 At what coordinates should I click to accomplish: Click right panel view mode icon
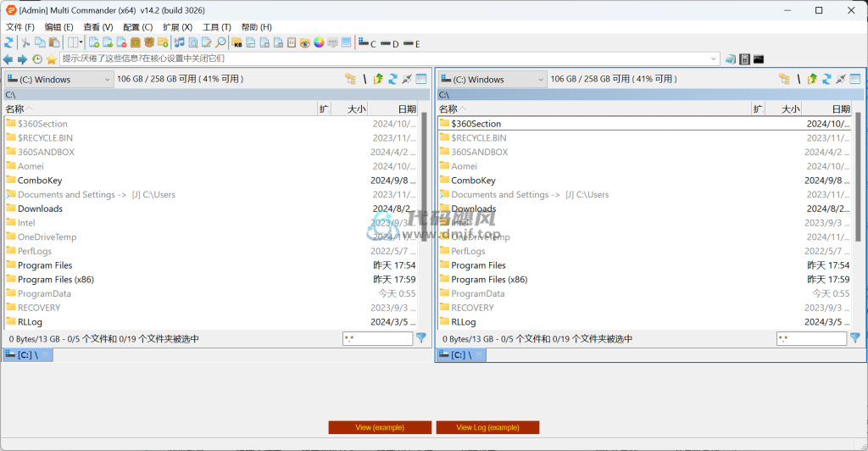coord(855,79)
